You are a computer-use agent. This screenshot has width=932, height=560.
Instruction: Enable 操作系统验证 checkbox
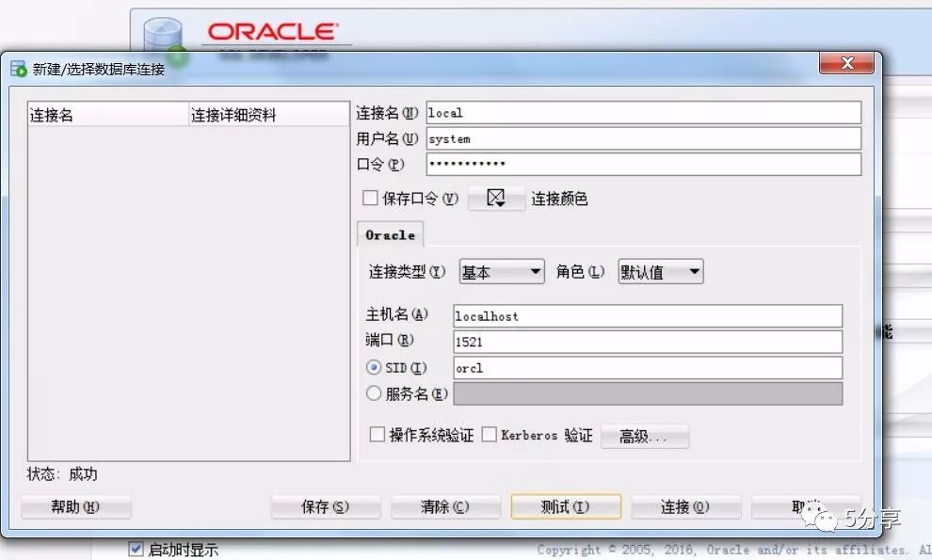click(x=377, y=435)
